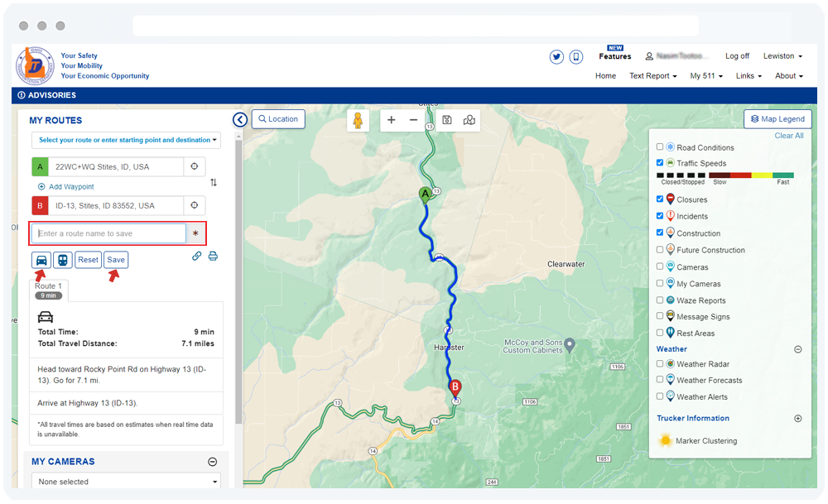Uncheck the Traffic Speeds layer
828x504 pixels.
click(x=660, y=163)
